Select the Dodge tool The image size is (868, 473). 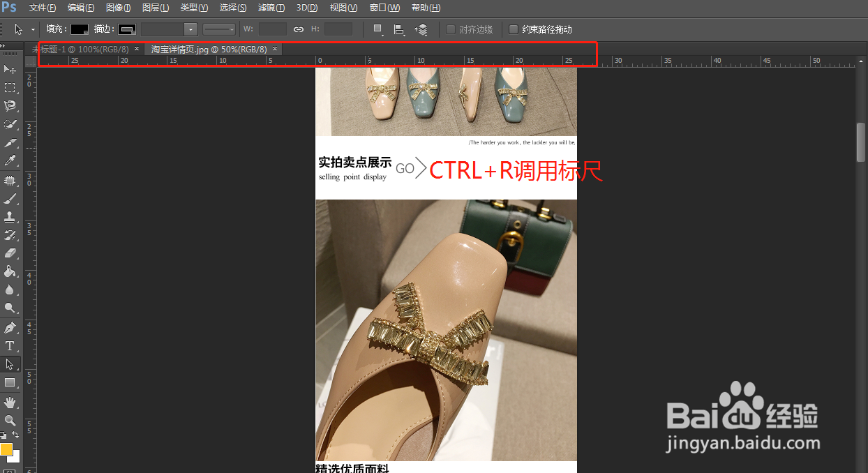pyautogui.click(x=10, y=308)
